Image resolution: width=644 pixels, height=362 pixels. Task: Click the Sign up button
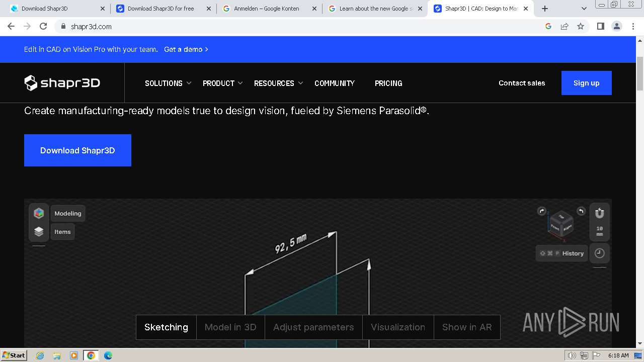[587, 83]
